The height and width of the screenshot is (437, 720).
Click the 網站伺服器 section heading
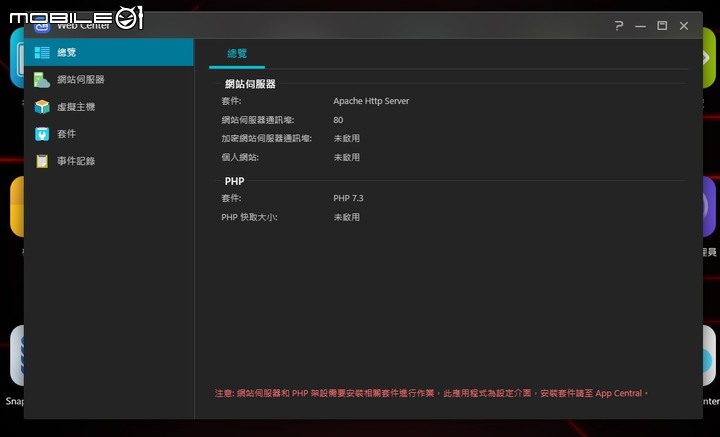click(250, 84)
